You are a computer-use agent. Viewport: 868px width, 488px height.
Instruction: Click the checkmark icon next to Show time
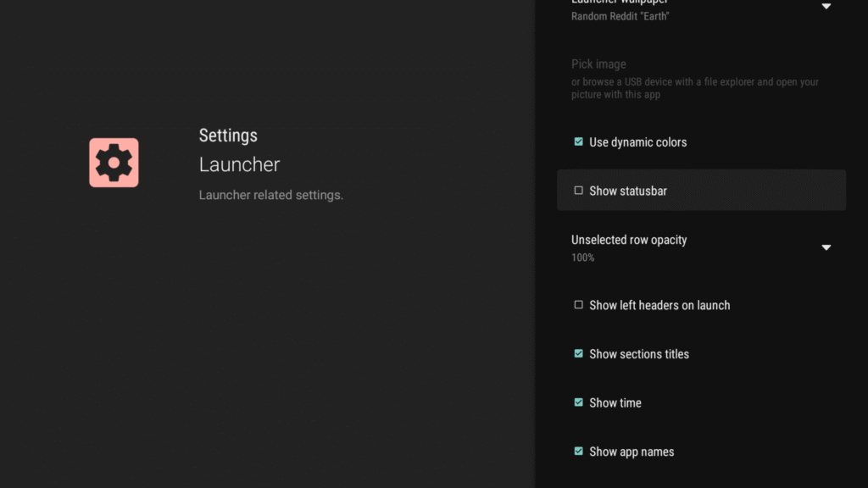[578, 402]
